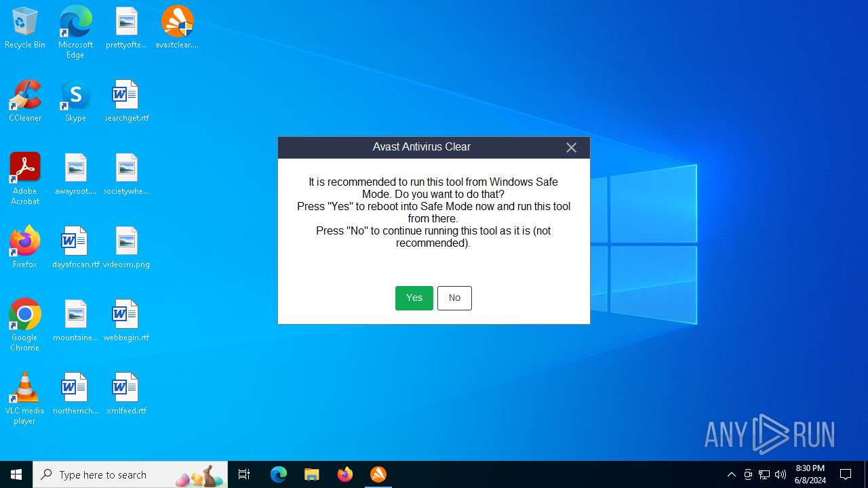Launch Edge from the taskbar
Viewport: 868px width, 488px height.
(x=279, y=474)
